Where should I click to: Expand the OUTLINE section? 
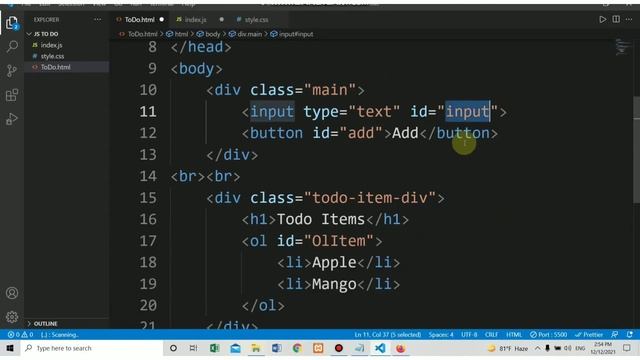pyautogui.click(x=42, y=324)
